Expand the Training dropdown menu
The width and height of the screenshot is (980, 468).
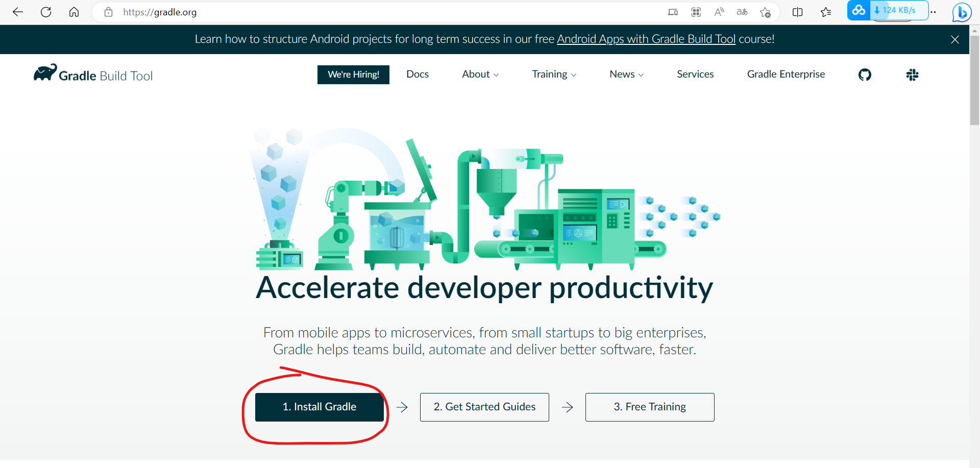pos(554,74)
